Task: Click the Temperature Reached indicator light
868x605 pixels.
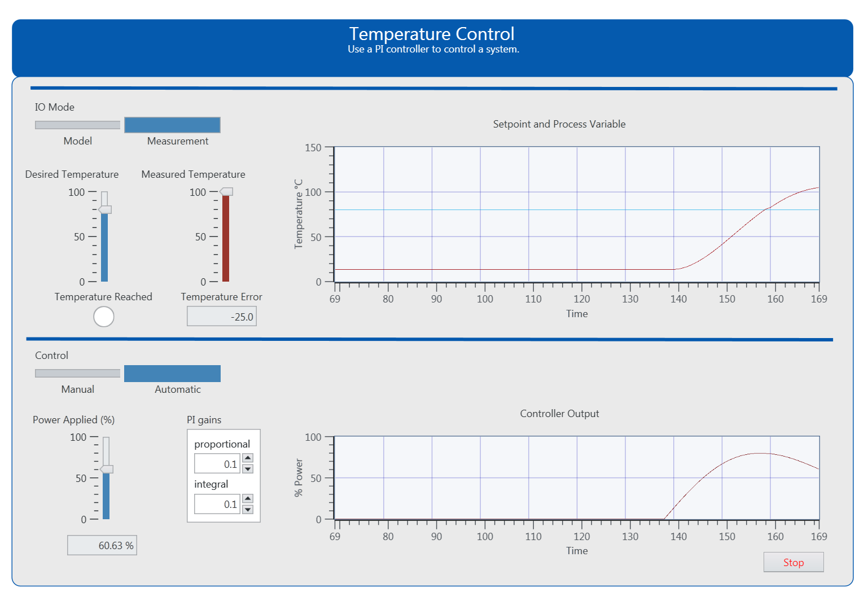Action: (104, 317)
